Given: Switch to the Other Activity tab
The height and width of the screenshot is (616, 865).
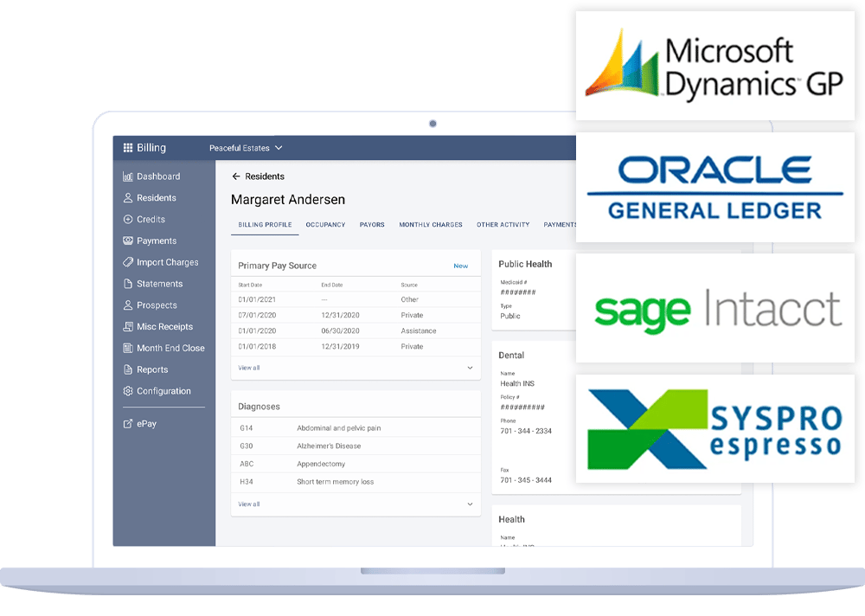Looking at the screenshot, I should 503,225.
